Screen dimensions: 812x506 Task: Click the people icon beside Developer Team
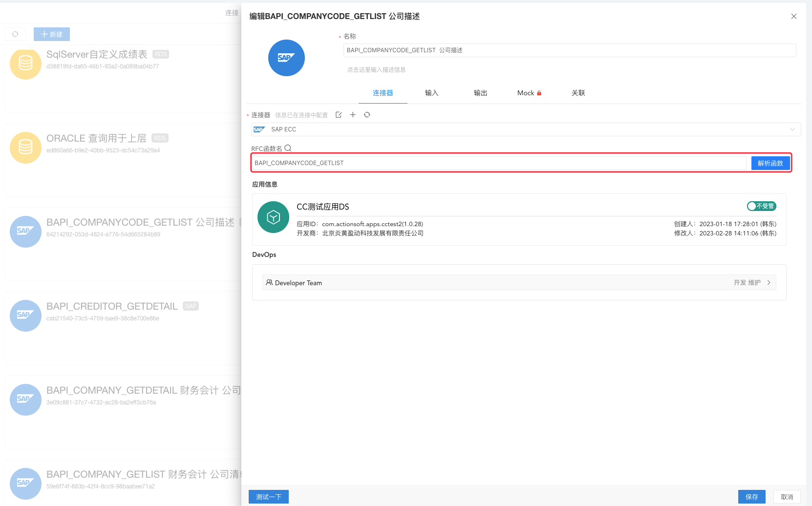pyautogui.click(x=269, y=282)
